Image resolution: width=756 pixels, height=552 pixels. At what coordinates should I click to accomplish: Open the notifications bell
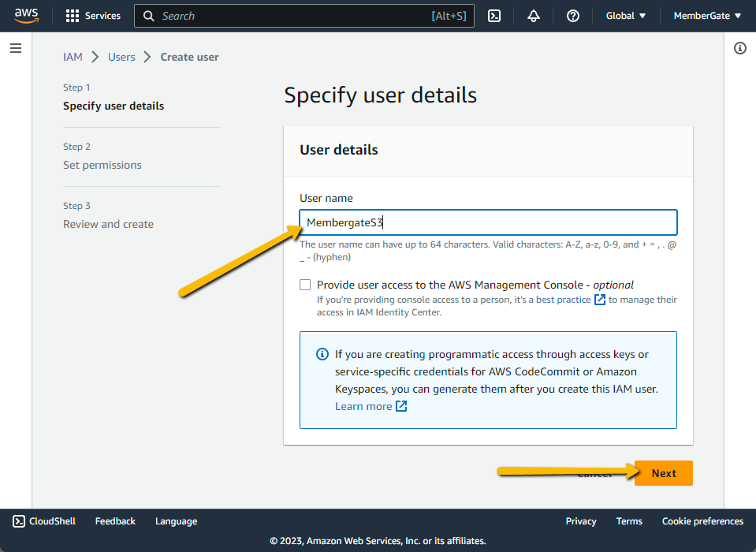pyautogui.click(x=533, y=16)
